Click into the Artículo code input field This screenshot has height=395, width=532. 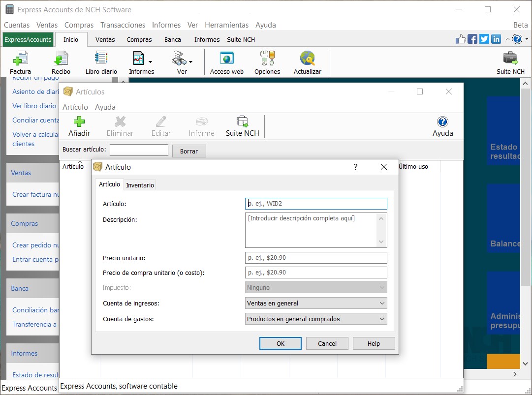[x=316, y=204]
